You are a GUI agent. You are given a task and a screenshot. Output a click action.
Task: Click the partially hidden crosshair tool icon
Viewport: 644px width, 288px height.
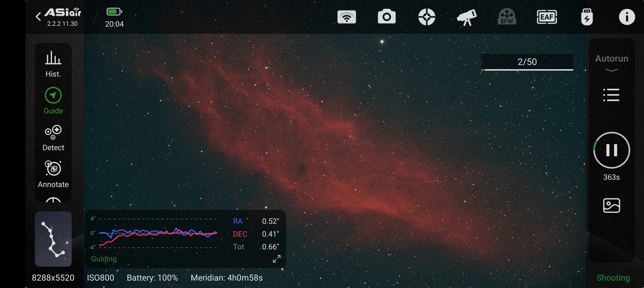tap(53, 199)
